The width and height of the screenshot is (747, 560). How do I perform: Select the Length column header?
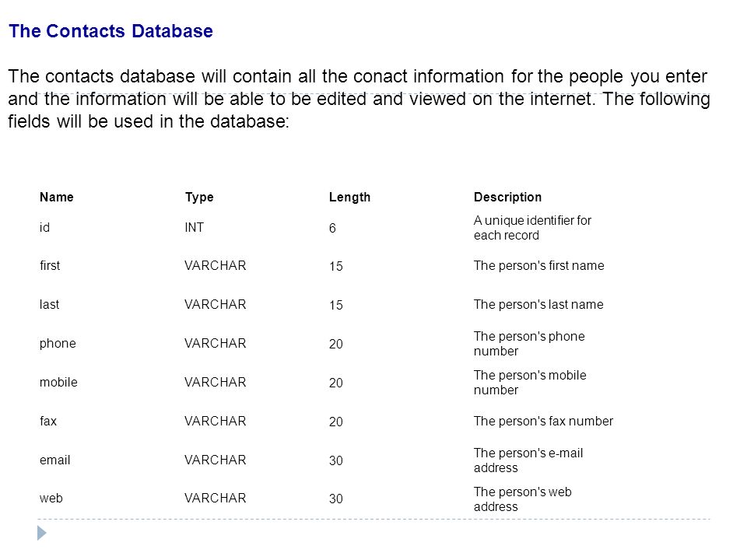pyautogui.click(x=349, y=197)
